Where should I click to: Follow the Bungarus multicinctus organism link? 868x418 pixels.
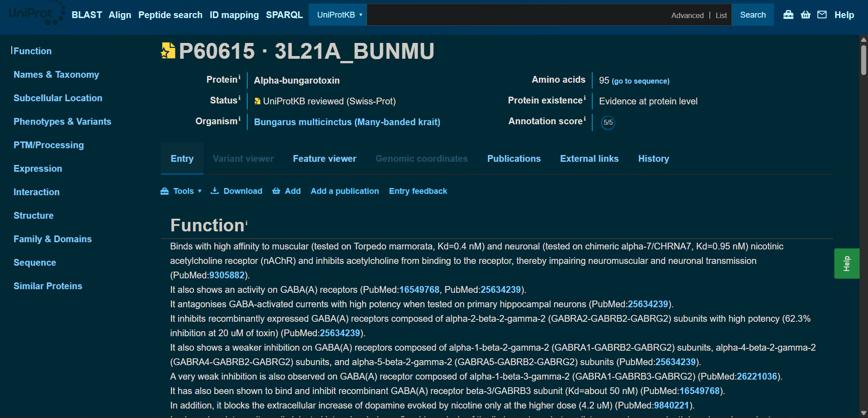(x=347, y=122)
